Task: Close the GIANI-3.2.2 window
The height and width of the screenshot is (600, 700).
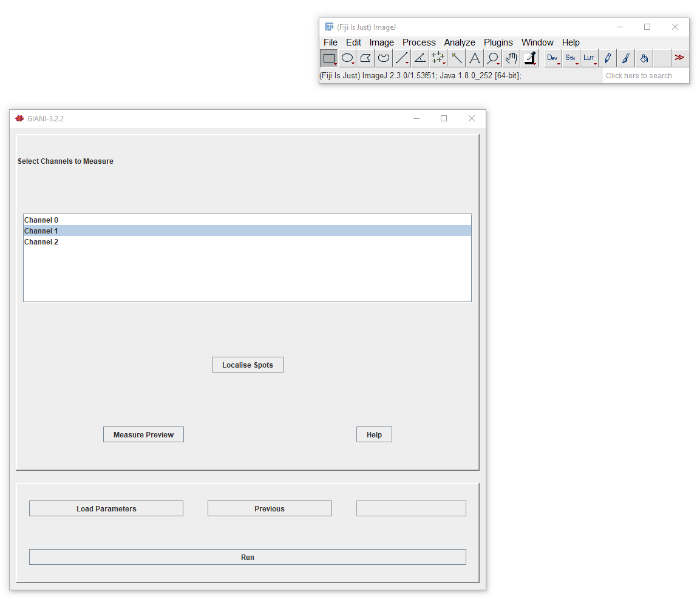Action: [x=472, y=118]
